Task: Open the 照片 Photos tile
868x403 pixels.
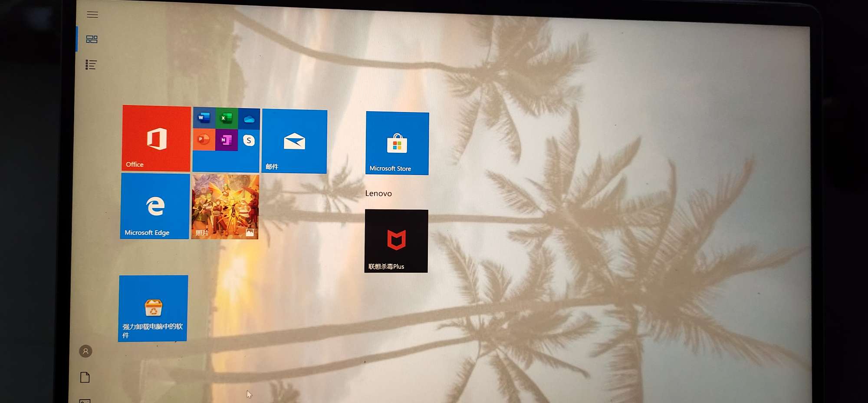Action: (225, 207)
